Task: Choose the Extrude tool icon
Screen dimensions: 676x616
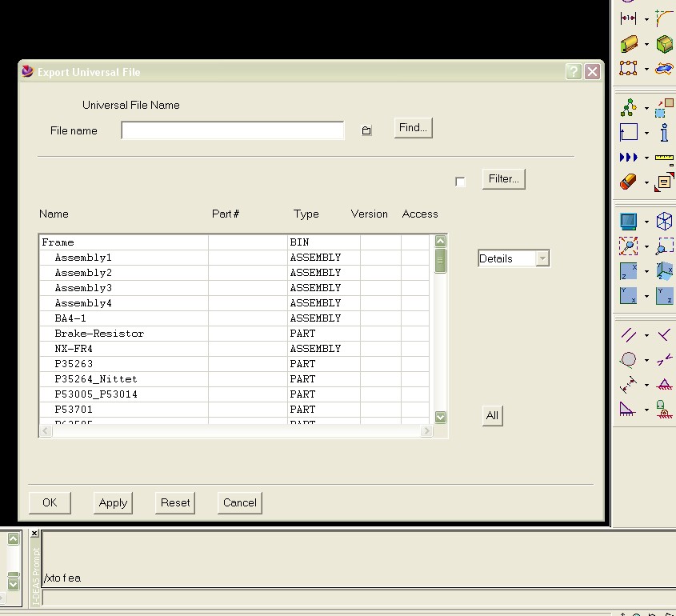Action: 629,43
